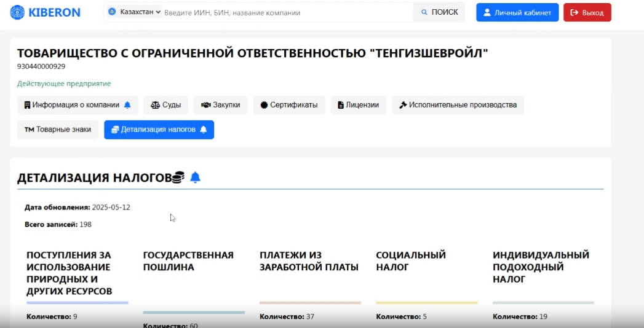
Task: Click the logout arrow icon in Выход
Action: coord(574,12)
